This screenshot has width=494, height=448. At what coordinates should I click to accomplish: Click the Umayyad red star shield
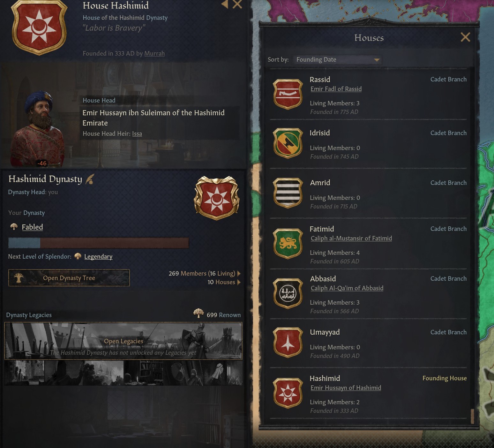288,343
